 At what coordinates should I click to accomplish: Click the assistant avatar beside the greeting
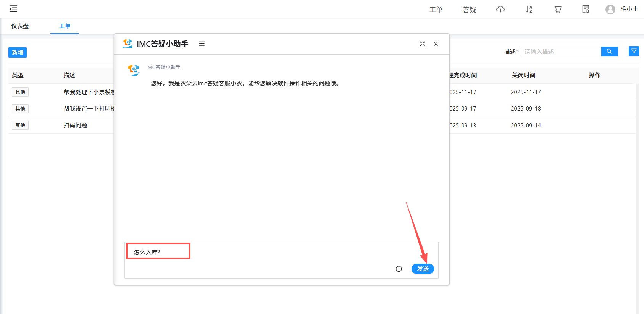point(134,70)
